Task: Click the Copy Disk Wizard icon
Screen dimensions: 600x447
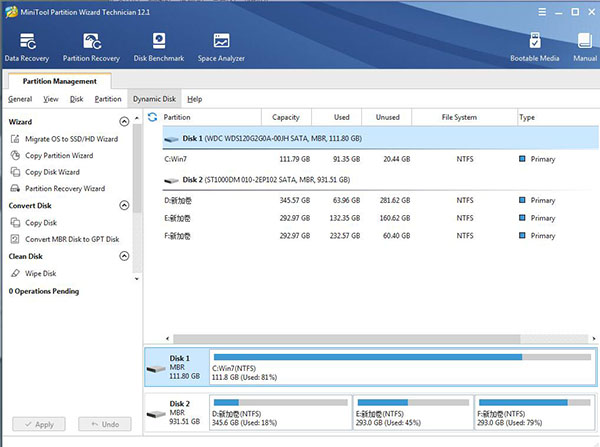Action: coord(15,172)
